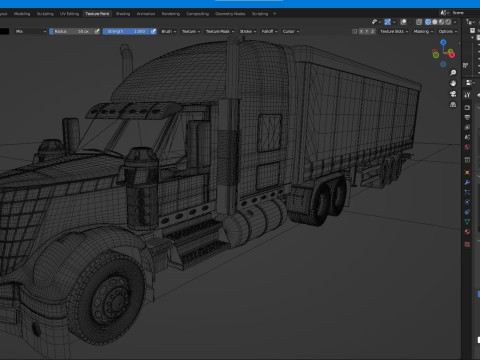Open the Object properties tab
The height and width of the screenshot is (360, 480).
(467, 172)
